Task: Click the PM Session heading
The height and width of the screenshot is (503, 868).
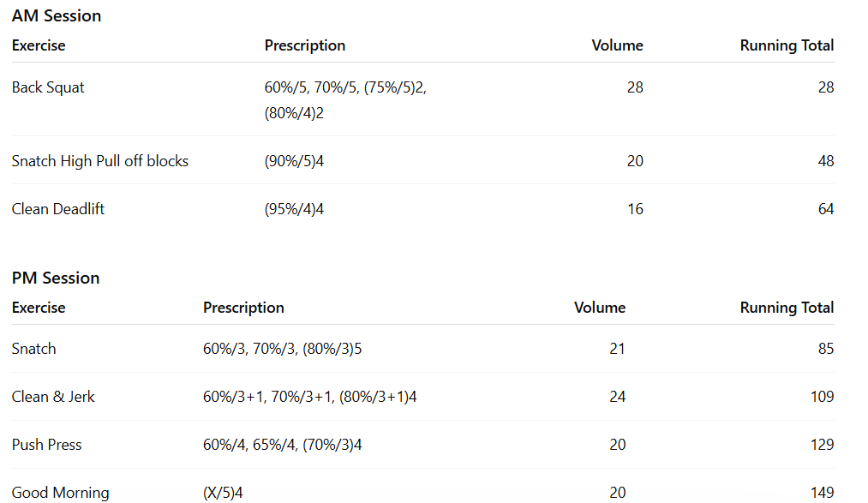Action: pos(56,278)
